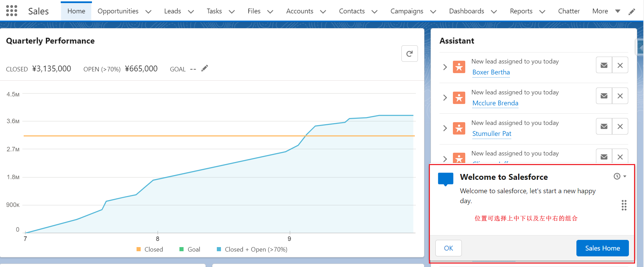Click the lead icon beside Stumuller Pat
Viewport: 644px width, 267px height.
click(459, 128)
